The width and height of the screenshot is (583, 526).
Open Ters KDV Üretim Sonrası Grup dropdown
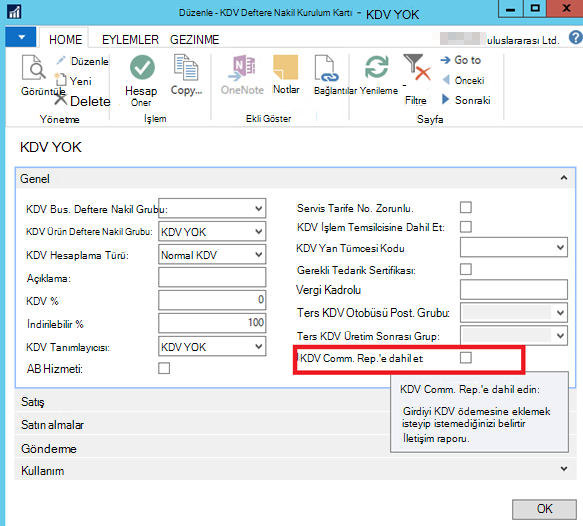[560, 336]
